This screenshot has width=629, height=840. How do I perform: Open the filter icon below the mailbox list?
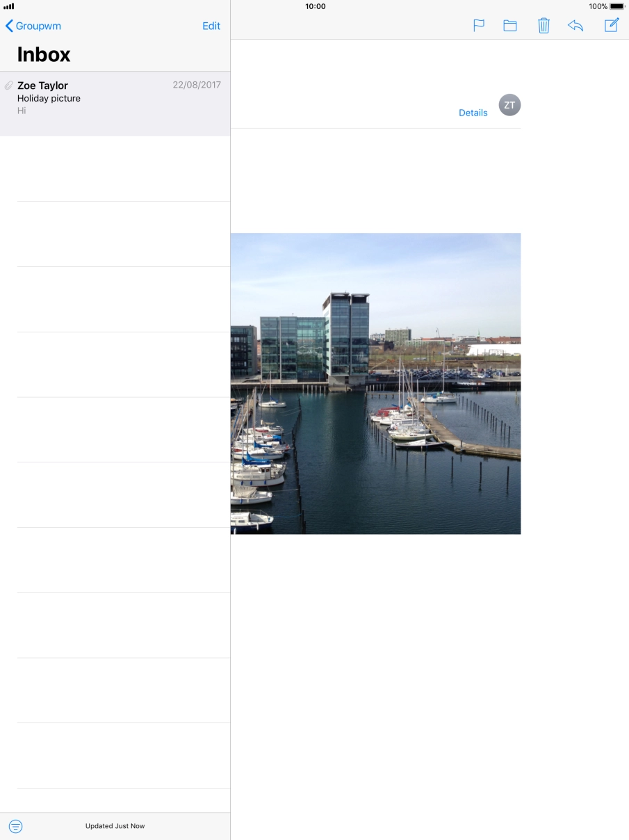(15, 826)
